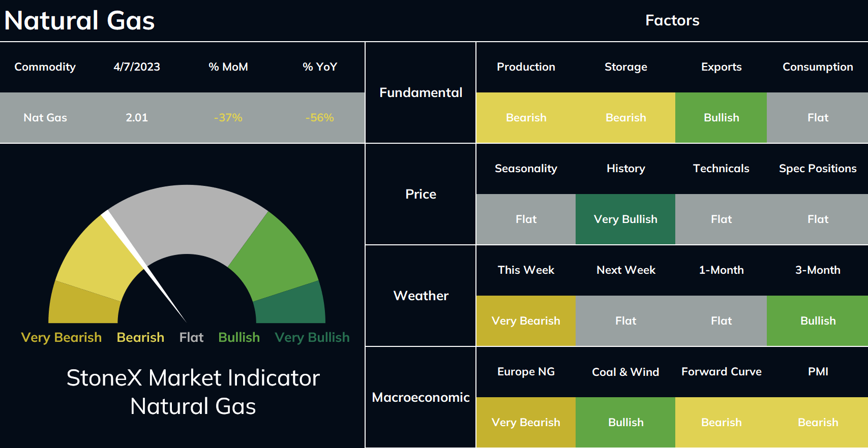The height and width of the screenshot is (448, 868).
Task: Select the -56% YoY value
Action: point(320,117)
